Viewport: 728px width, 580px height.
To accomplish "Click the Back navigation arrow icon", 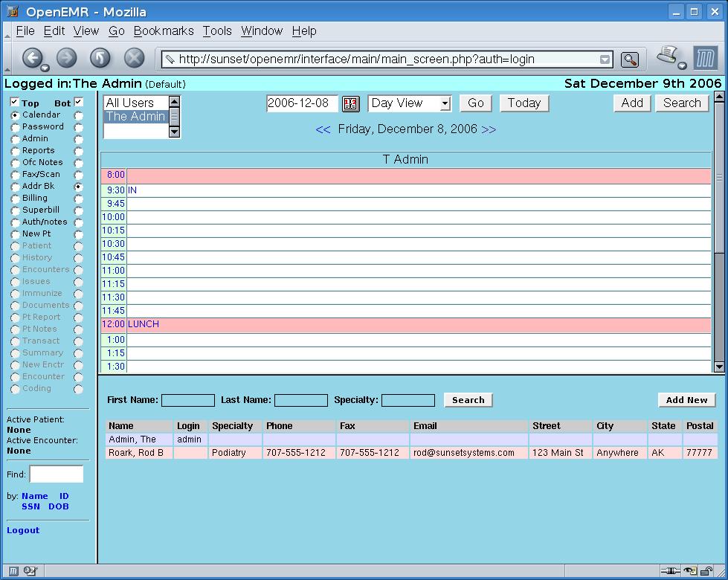I will click(34, 57).
